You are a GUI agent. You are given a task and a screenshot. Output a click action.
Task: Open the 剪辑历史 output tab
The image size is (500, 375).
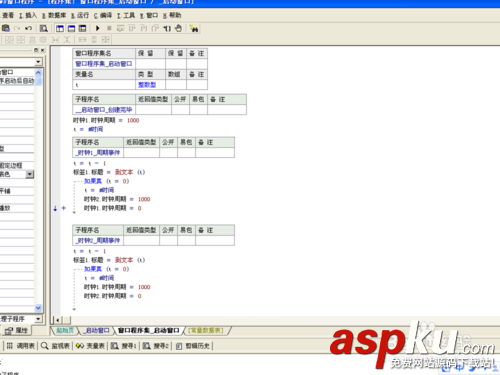(193, 346)
